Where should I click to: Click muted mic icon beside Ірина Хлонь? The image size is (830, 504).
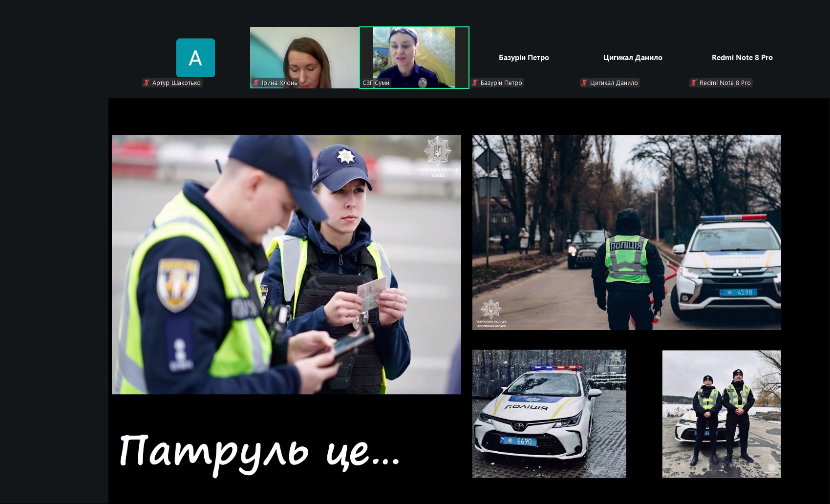click(255, 83)
